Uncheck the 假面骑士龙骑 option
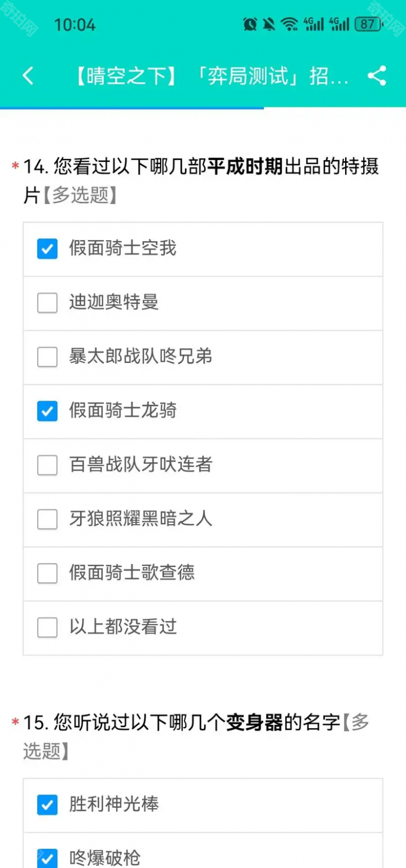 pos(46,411)
